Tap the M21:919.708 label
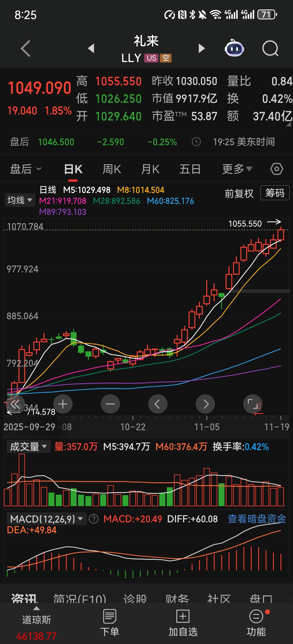 point(63,201)
